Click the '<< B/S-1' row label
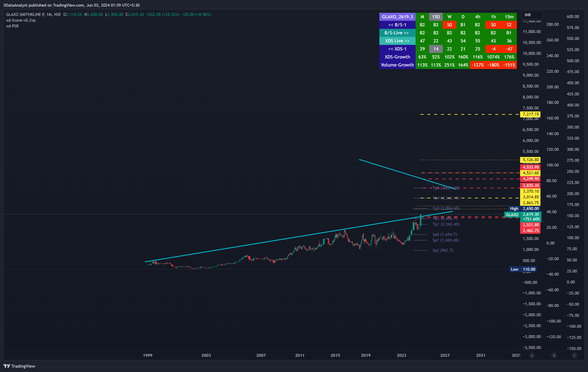 coord(397,25)
